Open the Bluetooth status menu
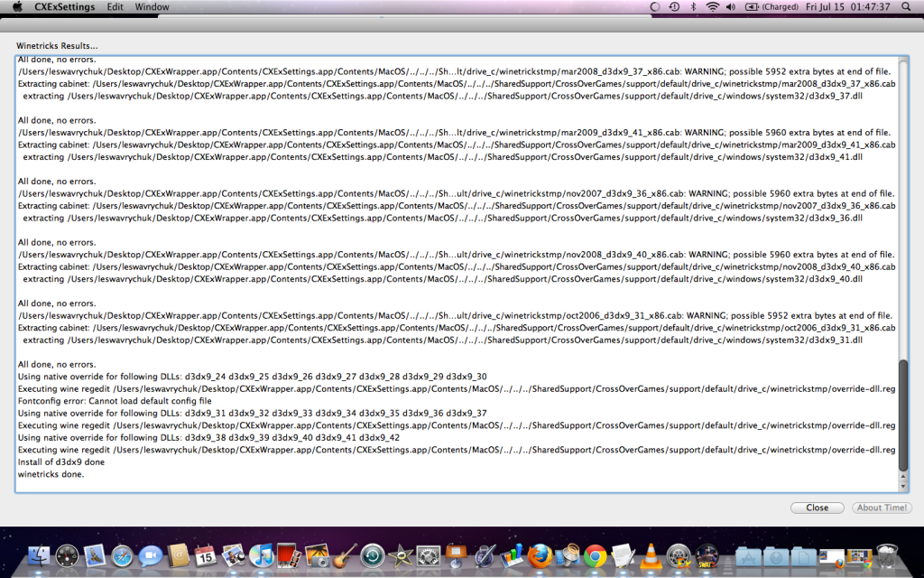The image size is (924, 578). 694,7
